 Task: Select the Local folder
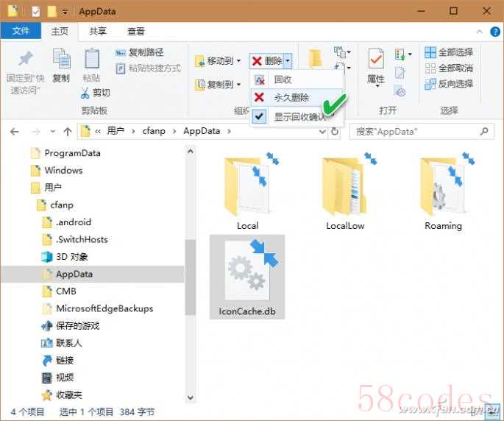coord(247,191)
